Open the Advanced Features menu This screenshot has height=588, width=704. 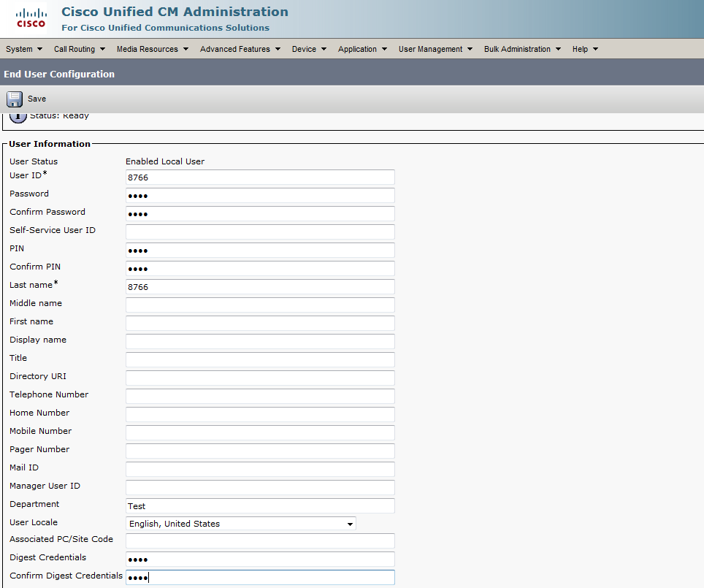coord(240,49)
